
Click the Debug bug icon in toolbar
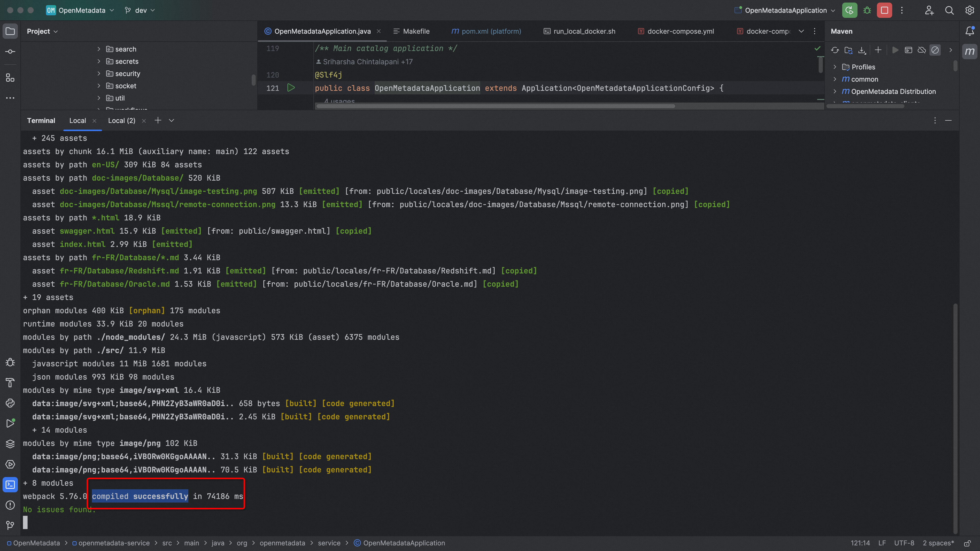pos(867,10)
